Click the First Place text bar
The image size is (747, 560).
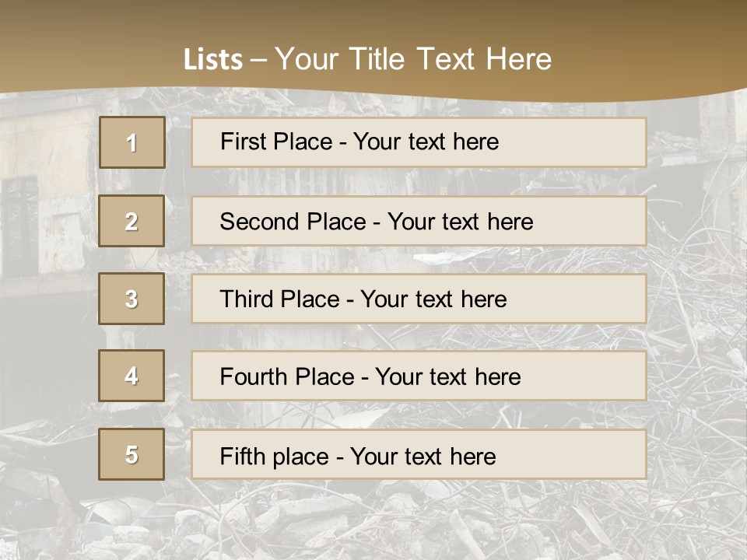(x=419, y=142)
